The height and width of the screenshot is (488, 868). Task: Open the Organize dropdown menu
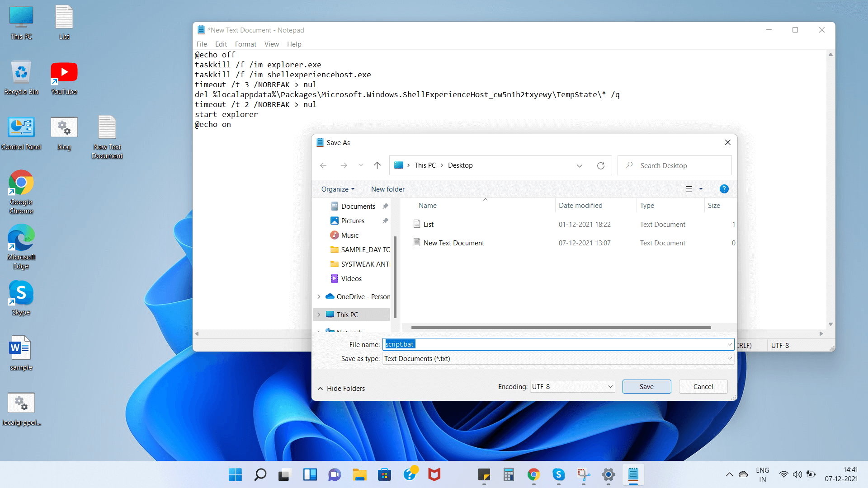point(338,189)
